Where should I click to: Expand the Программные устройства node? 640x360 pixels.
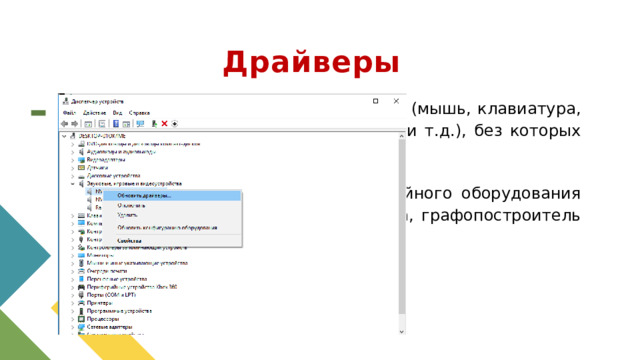click(x=73, y=311)
